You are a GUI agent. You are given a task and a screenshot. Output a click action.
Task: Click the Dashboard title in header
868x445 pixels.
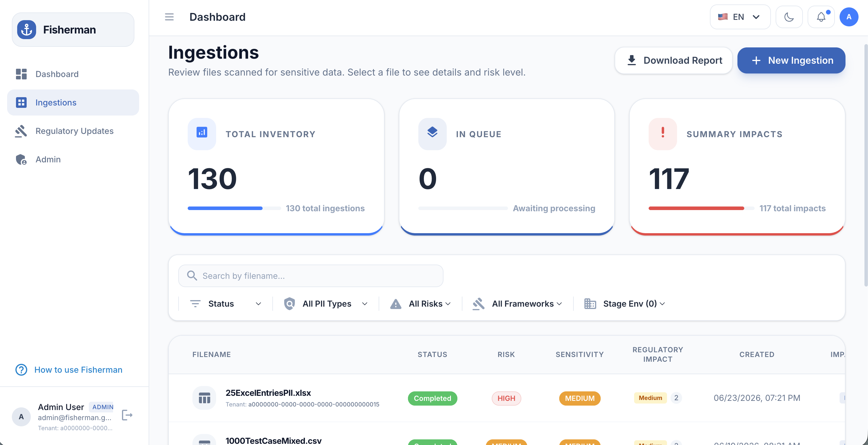tap(217, 17)
